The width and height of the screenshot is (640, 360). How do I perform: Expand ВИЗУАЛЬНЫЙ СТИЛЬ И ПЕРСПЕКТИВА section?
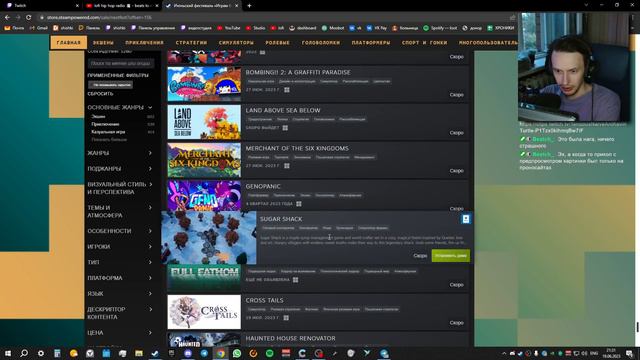tap(120, 188)
